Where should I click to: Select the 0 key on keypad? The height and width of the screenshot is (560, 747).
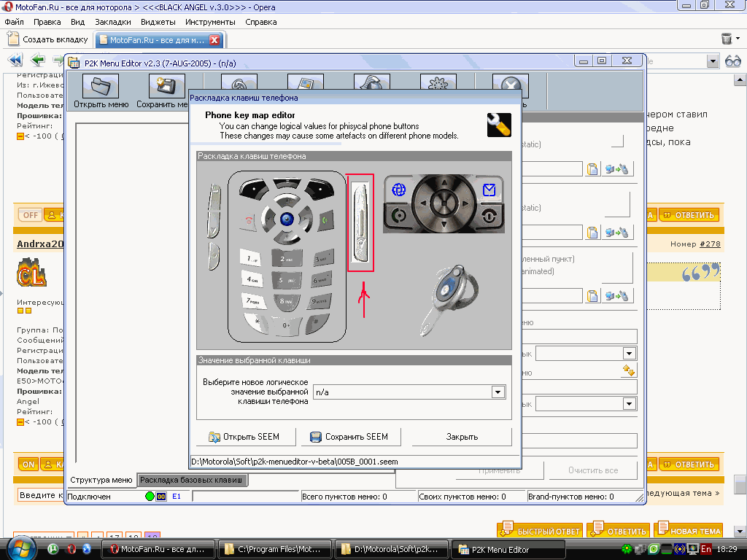(286, 324)
